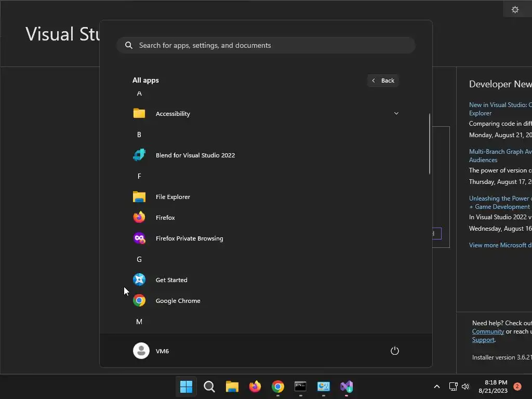This screenshot has height=399, width=532.
Task: Click the network status tray icon
Action: coord(453,387)
